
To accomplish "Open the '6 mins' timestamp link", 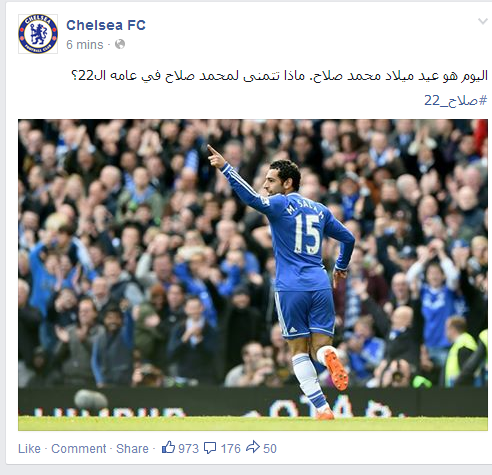I will pos(85,45).
